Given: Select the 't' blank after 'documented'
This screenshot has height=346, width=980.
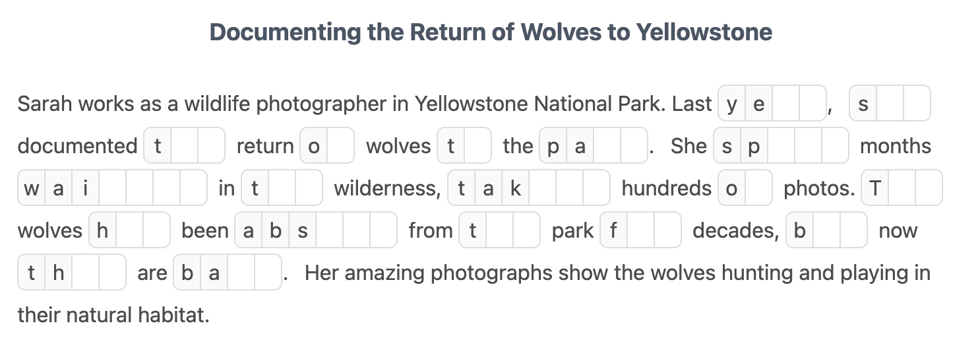Looking at the screenshot, I should tap(185, 146).
